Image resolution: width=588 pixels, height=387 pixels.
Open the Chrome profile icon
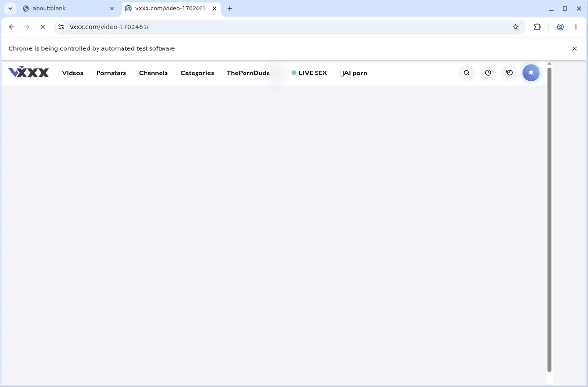[560, 27]
